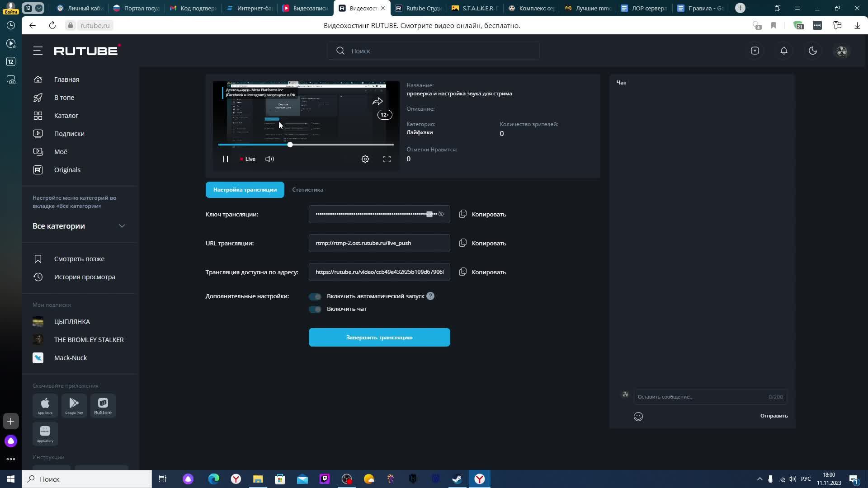868x488 pixels.
Task: Click the RUTUBE logo
Action: pos(87,51)
